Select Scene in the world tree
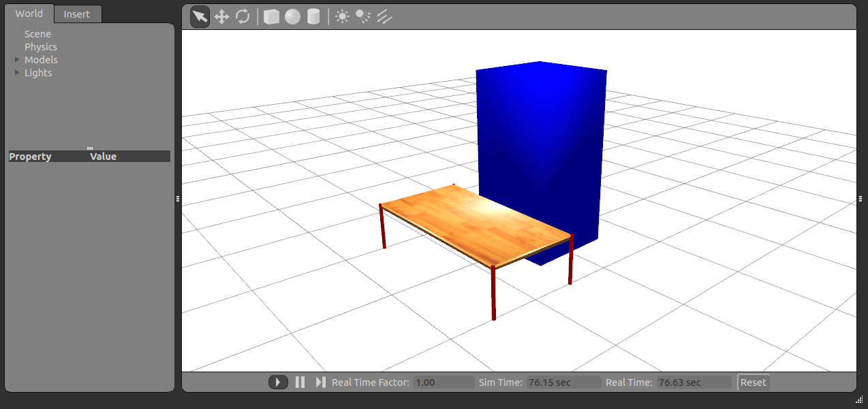 tap(37, 34)
